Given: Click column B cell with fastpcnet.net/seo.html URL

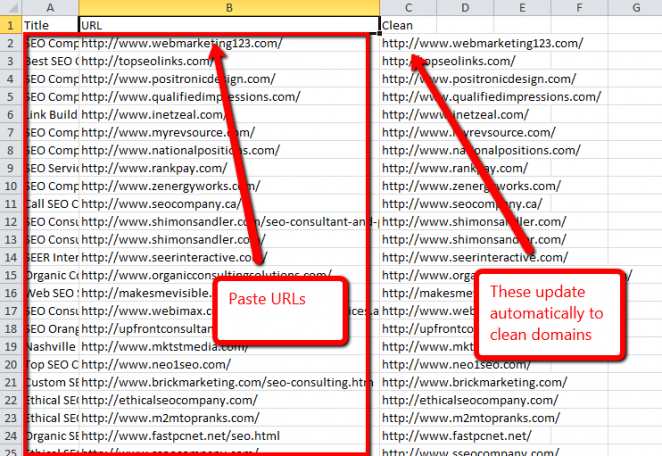Looking at the screenshot, I should pyautogui.click(x=229, y=436).
